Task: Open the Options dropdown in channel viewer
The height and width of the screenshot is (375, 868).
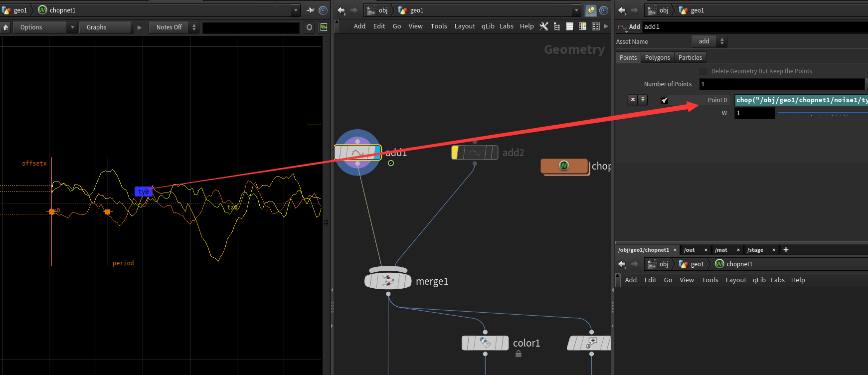Action: coord(44,27)
